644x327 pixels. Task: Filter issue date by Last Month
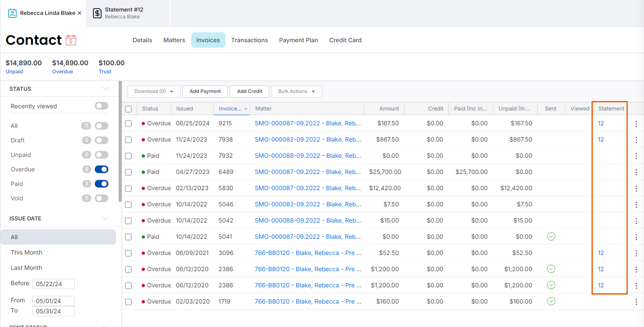point(26,268)
